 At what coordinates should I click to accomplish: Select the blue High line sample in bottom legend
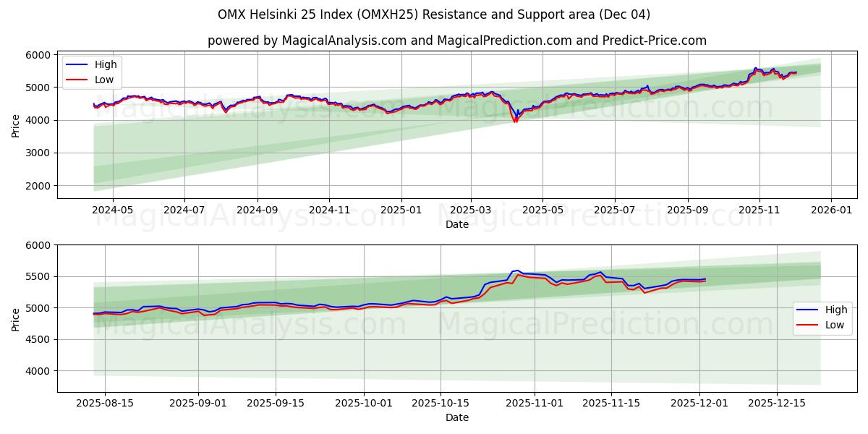807,309
